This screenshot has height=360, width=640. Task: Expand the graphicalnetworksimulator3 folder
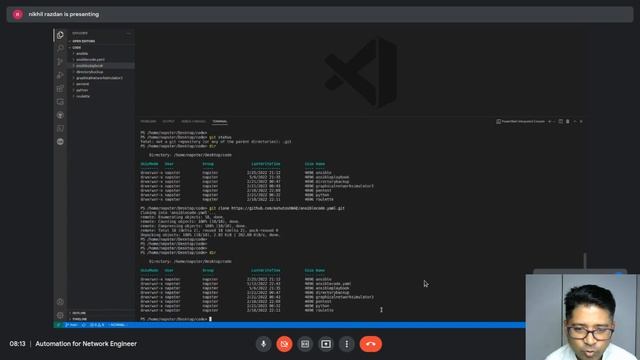(x=101, y=78)
